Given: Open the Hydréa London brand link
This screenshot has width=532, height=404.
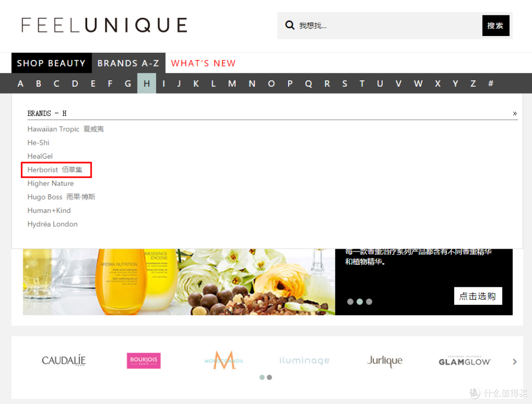Looking at the screenshot, I should point(53,224).
